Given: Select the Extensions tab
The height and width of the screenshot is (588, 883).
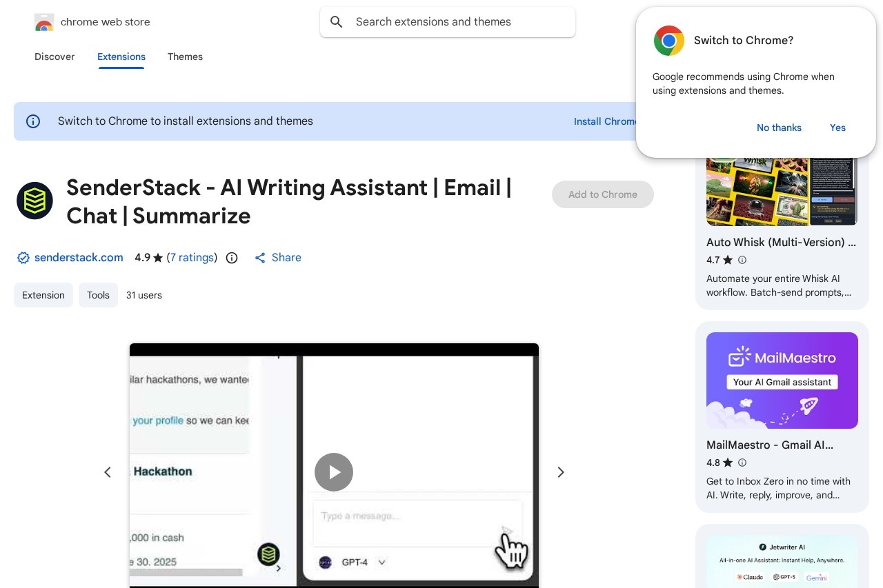Looking at the screenshot, I should [x=121, y=57].
